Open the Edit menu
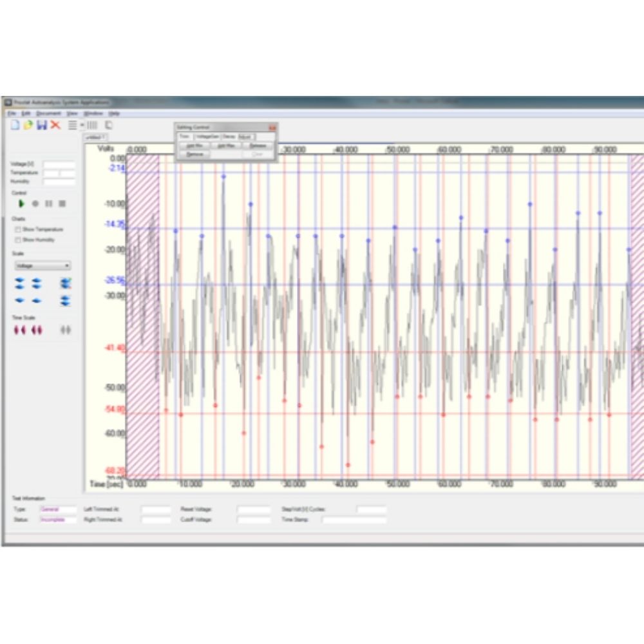644x644 pixels. click(26, 113)
